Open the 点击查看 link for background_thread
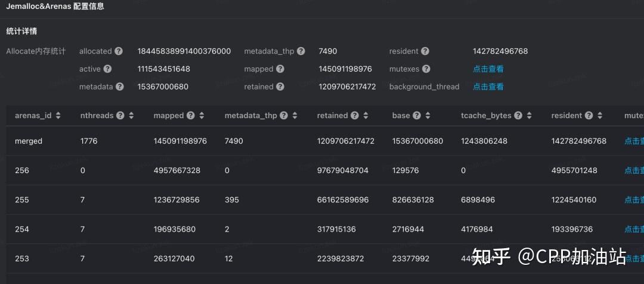The height and width of the screenshot is (284, 644). pos(488,87)
